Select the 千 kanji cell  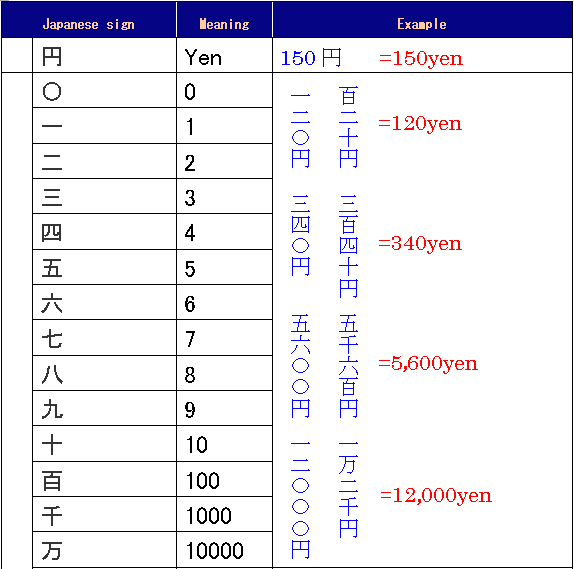(x=104, y=514)
